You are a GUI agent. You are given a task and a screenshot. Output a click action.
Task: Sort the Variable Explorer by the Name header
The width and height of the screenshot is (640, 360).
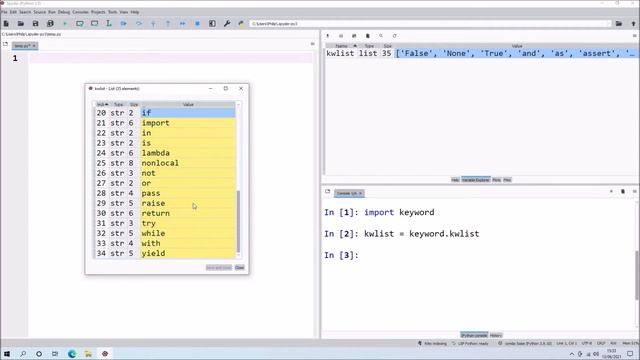[x=342, y=46]
